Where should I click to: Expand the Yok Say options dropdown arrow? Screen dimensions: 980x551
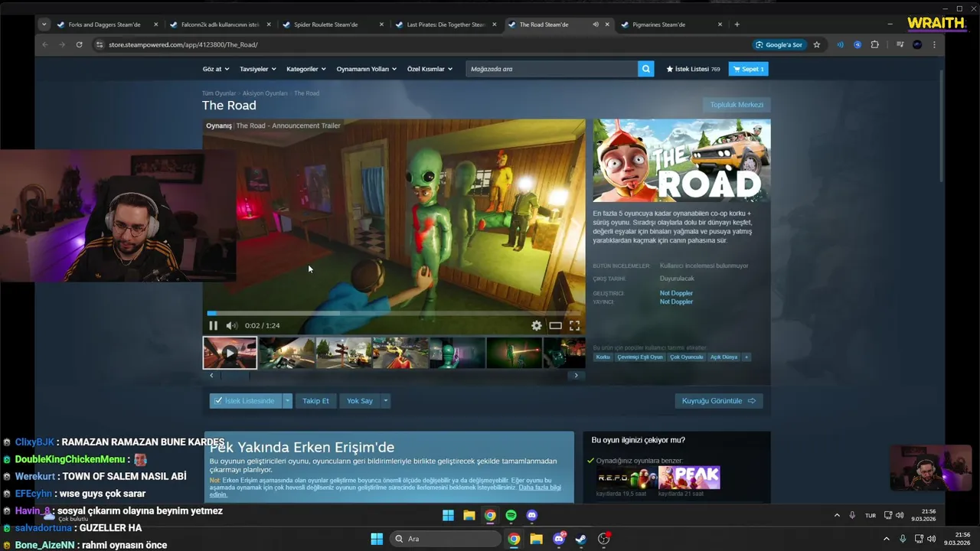(385, 401)
